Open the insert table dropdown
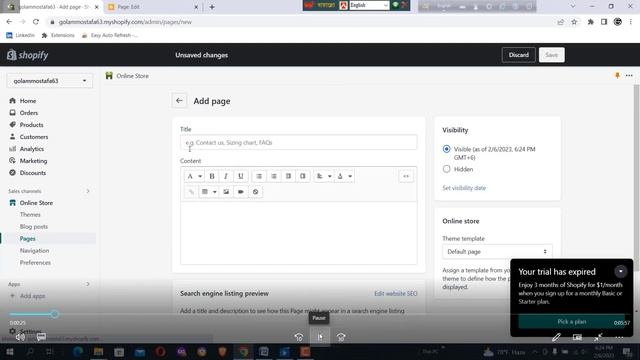 [x=209, y=192]
